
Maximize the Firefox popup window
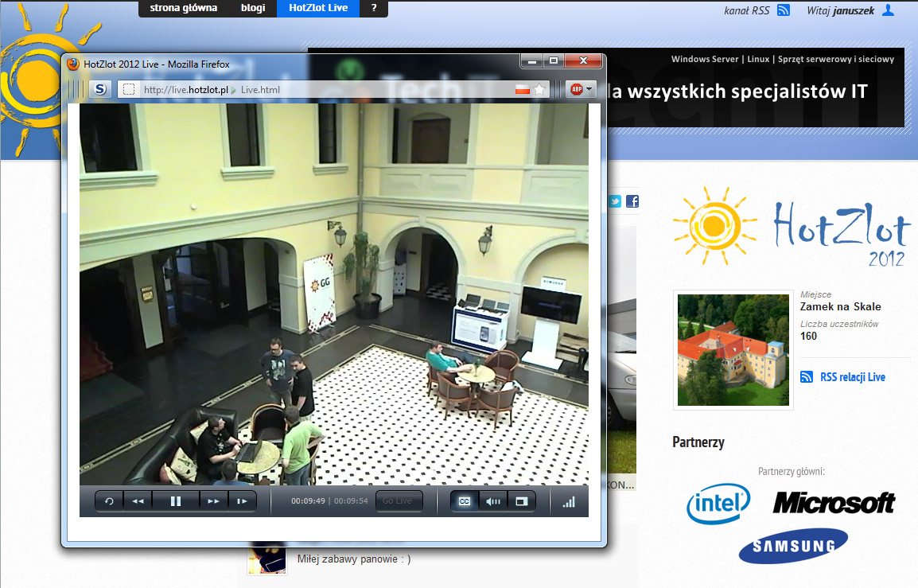pyautogui.click(x=553, y=60)
